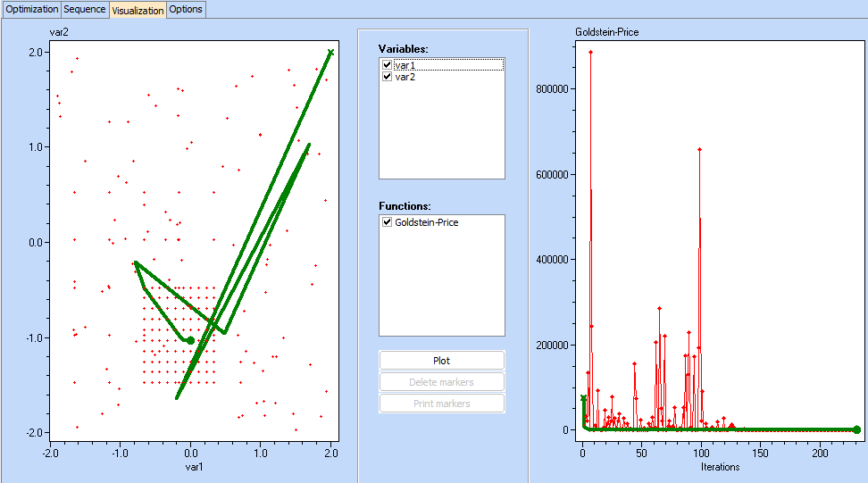
Task: Switch to the Sequence tab
Action: (85, 9)
